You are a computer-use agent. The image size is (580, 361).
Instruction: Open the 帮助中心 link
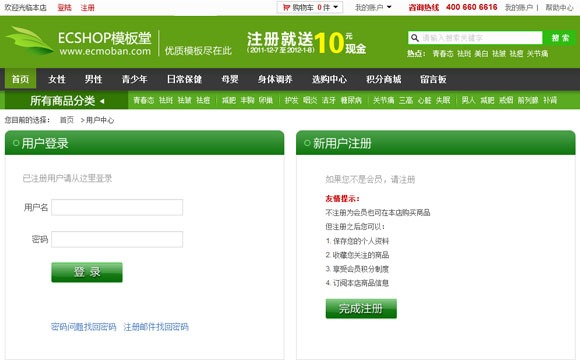coord(559,7)
